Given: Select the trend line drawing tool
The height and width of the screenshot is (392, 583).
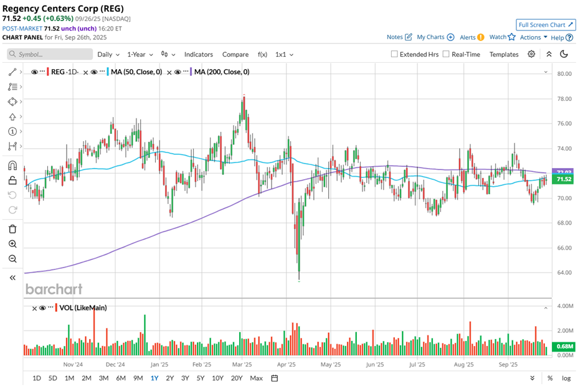Looking at the screenshot, I should click(x=12, y=72).
